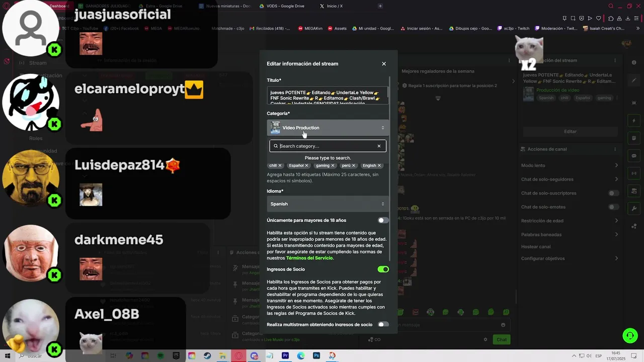
Task: Click the chat bubble icon in right sidebar
Action: coord(634,156)
